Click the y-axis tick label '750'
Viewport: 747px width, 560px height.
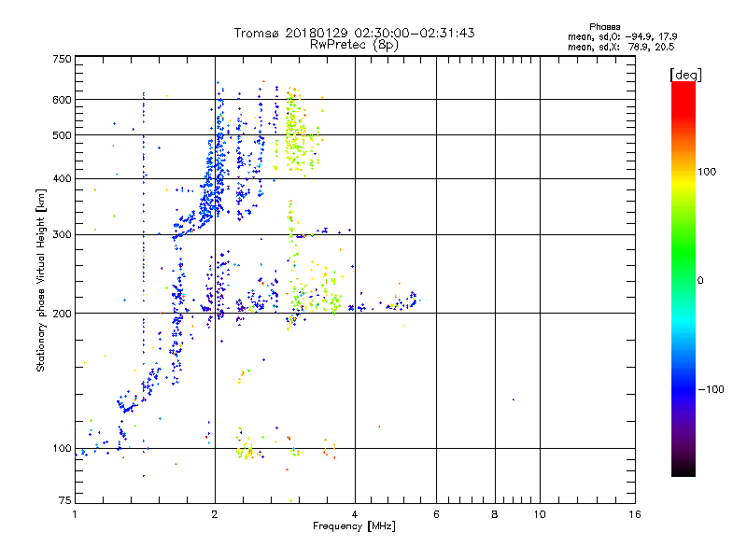click(x=62, y=59)
